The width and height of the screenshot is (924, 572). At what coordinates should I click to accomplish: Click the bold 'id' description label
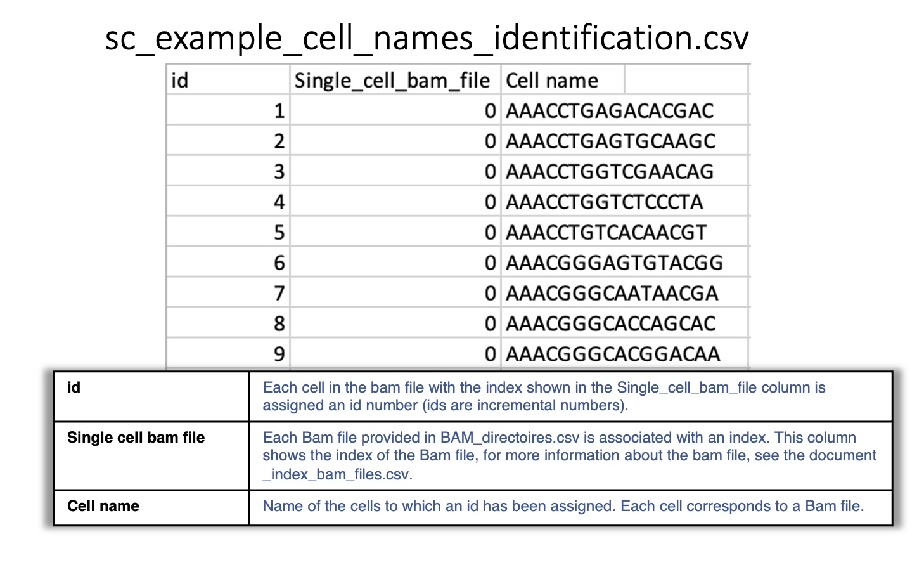point(74,387)
